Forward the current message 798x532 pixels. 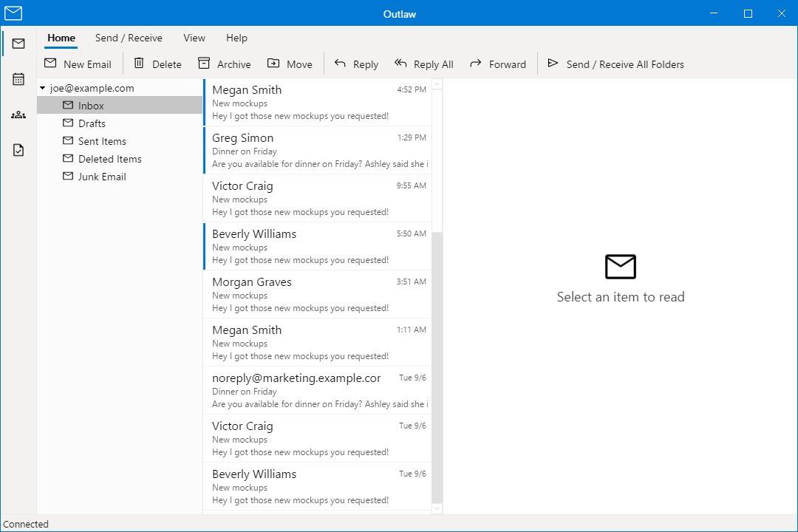(x=499, y=64)
